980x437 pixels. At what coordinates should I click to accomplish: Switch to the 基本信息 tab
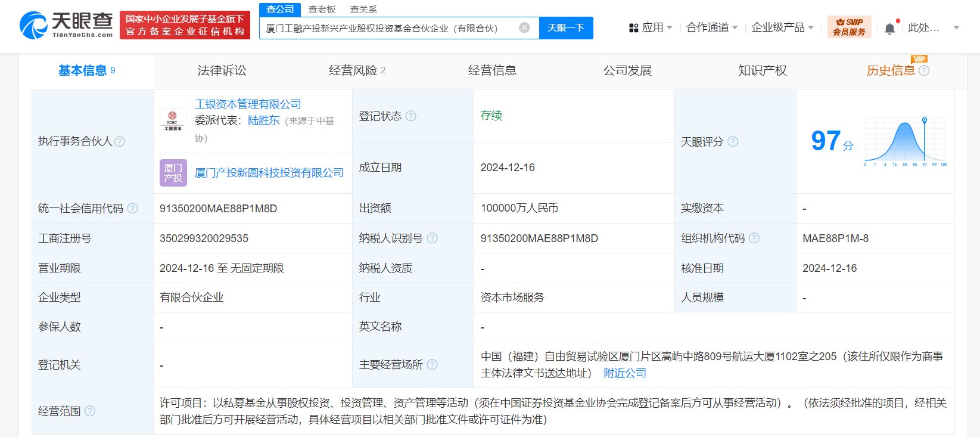[x=86, y=70]
